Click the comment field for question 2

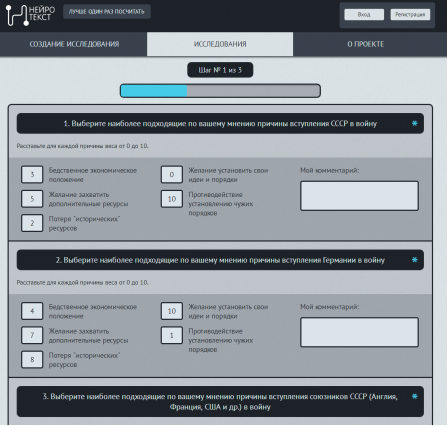(359, 332)
